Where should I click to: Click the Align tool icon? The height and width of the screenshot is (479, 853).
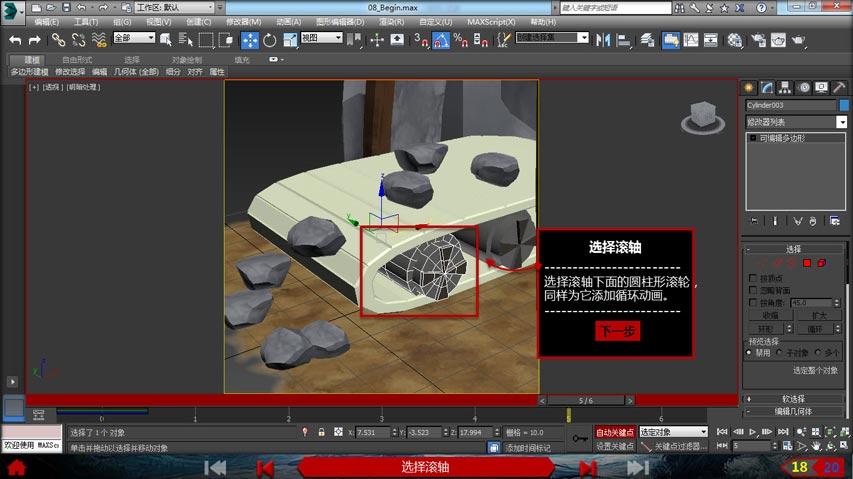point(623,40)
